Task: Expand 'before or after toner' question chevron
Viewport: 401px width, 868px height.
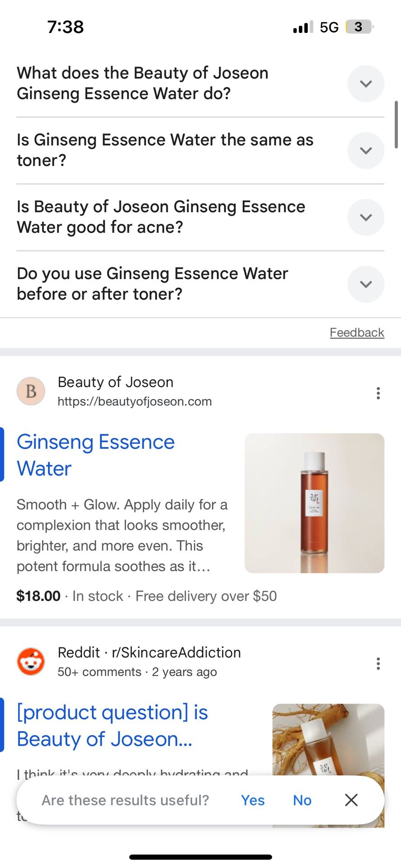Action: [365, 284]
